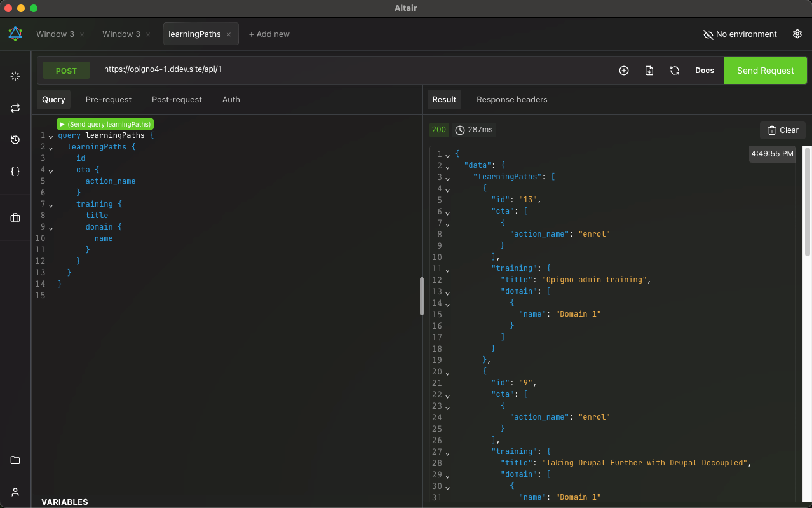Open the Docs panel
This screenshot has height=508, width=812.
[x=705, y=71]
